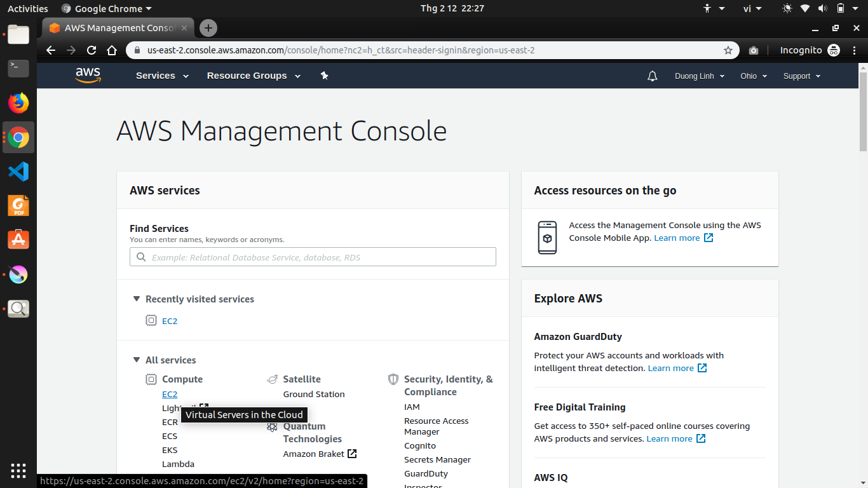The image size is (868, 488).
Task: Open the Services menu
Action: [162, 76]
